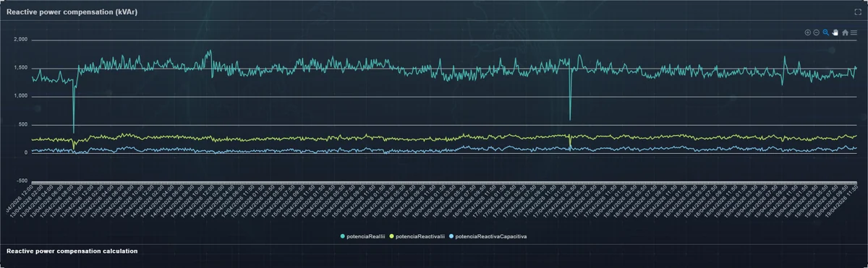This screenshot has height=268, width=868.
Task: Click the "Reactive power compensation (kVAr)" title
Action: point(72,12)
